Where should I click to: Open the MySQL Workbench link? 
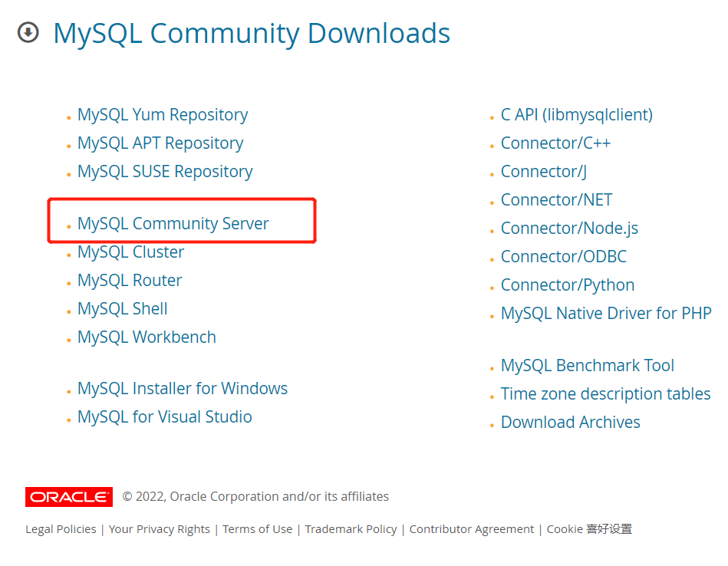[x=147, y=337]
